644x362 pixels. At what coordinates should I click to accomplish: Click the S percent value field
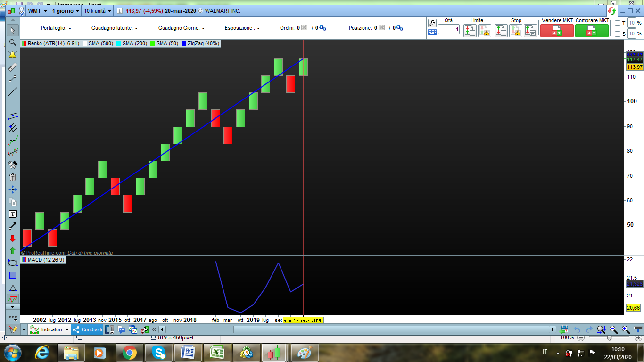tap(632, 34)
